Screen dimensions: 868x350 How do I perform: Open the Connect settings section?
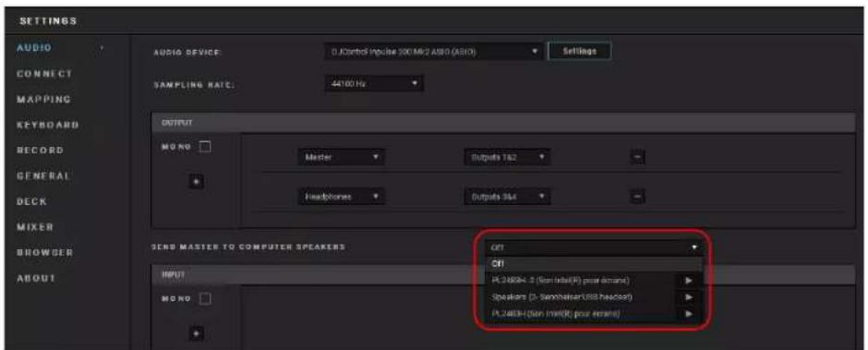click(44, 74)
